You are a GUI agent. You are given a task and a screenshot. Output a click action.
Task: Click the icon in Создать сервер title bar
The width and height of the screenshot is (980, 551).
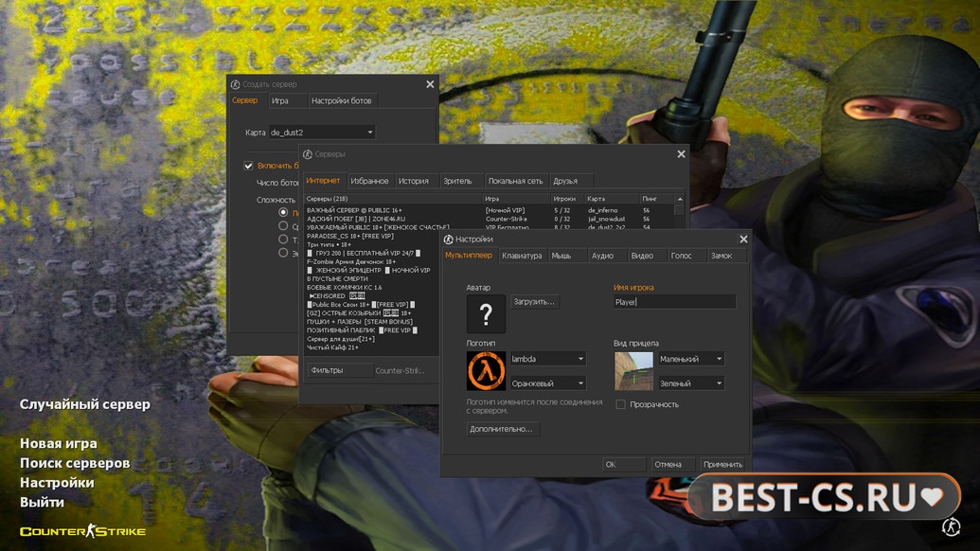[235, 84]
